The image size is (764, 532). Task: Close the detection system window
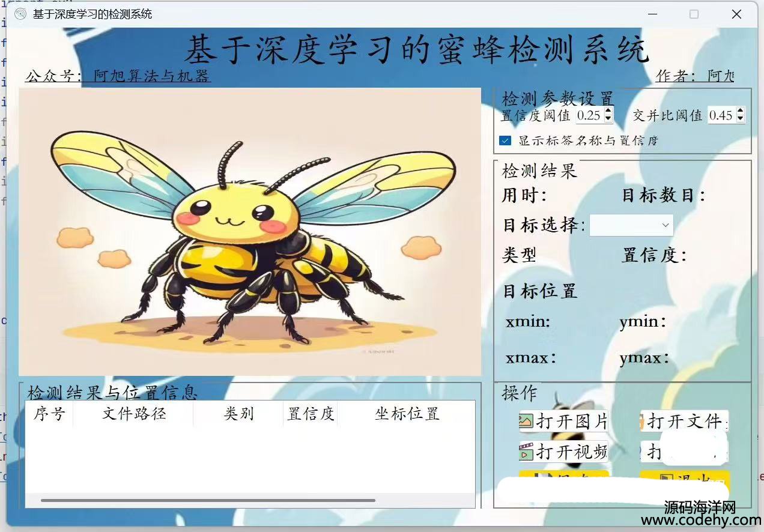click(x=736, y=14)
